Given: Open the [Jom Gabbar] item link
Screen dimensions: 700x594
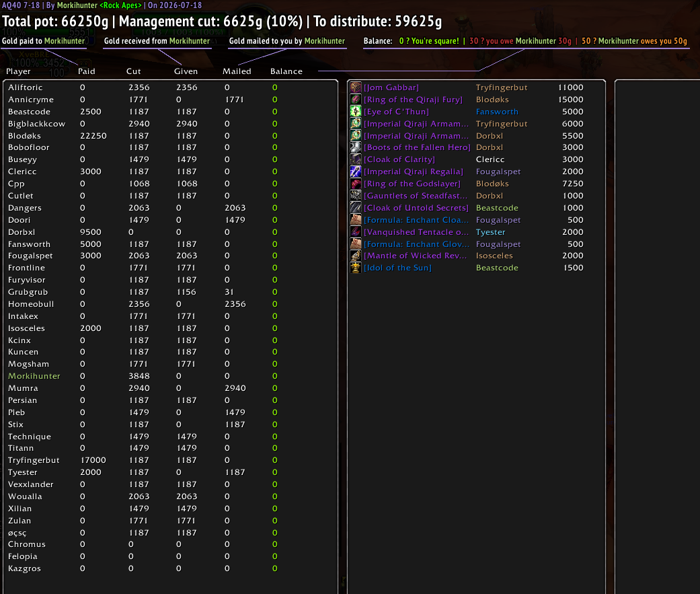Looking at the screenshot, I should coord(391,87).
